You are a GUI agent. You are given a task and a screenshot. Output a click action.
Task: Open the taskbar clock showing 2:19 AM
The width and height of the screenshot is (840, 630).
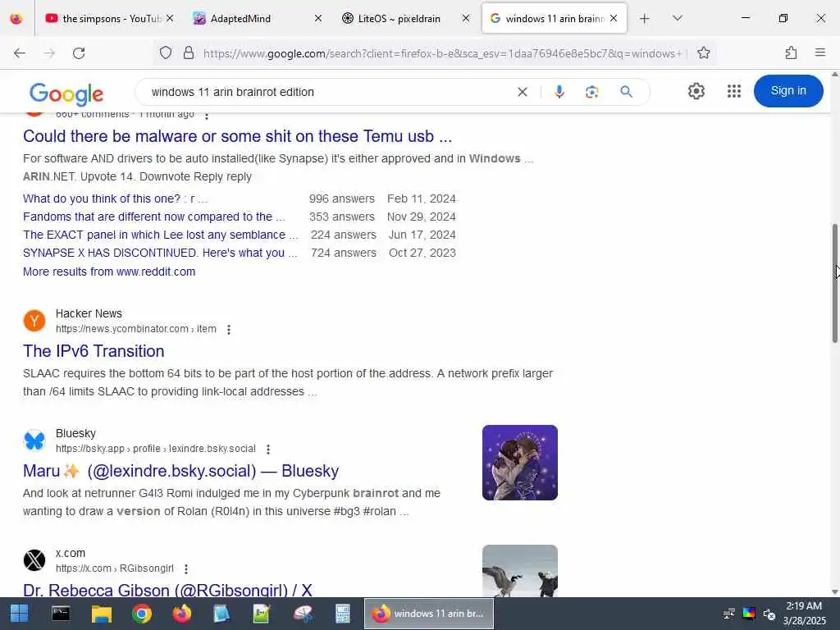(804, 614)
